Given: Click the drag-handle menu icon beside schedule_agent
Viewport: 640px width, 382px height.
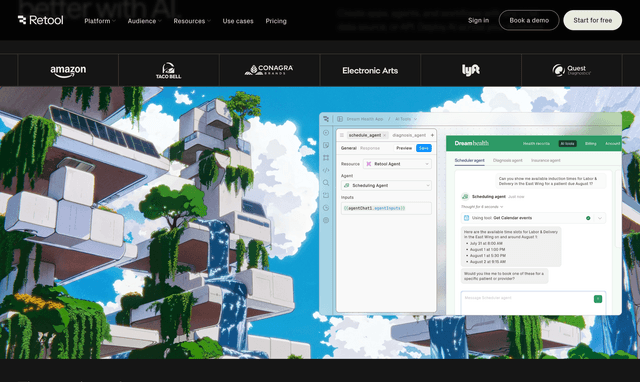Looking at the screenshot, I should (342, 135).
